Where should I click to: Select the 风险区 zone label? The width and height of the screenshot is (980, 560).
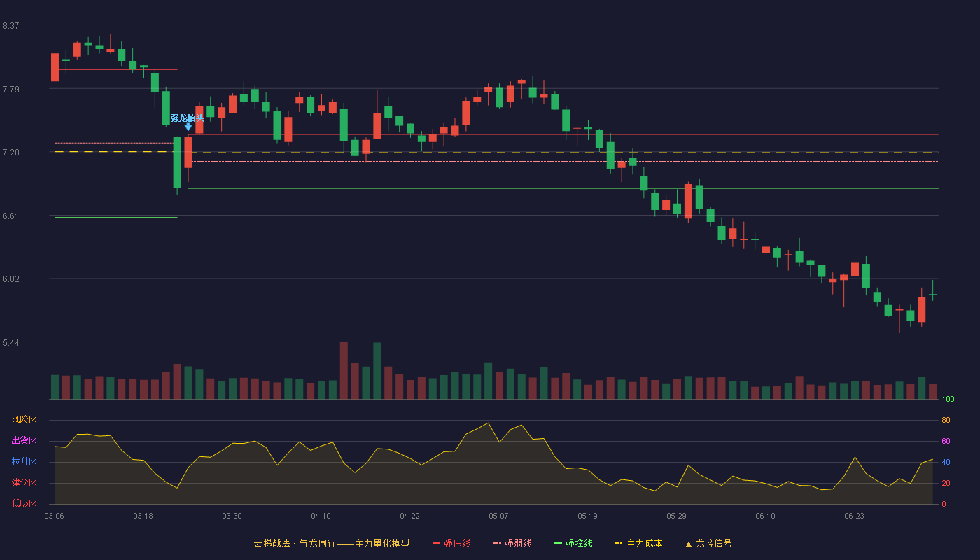click(24, 420)
